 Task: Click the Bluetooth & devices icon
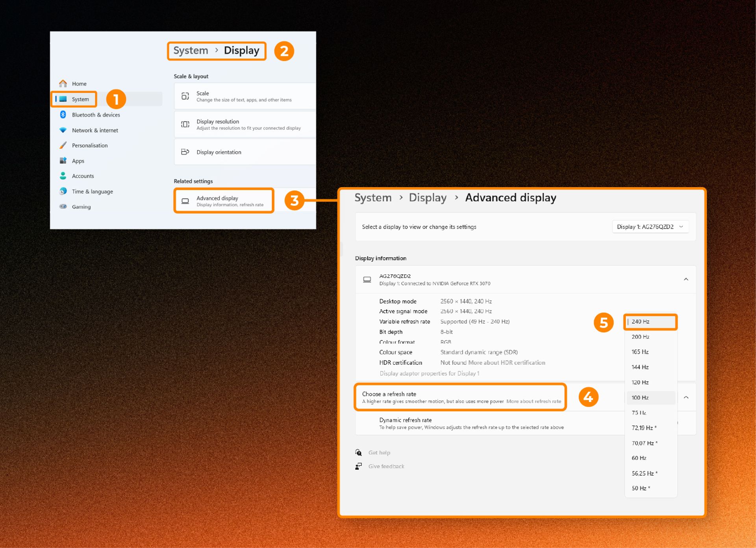63,114
